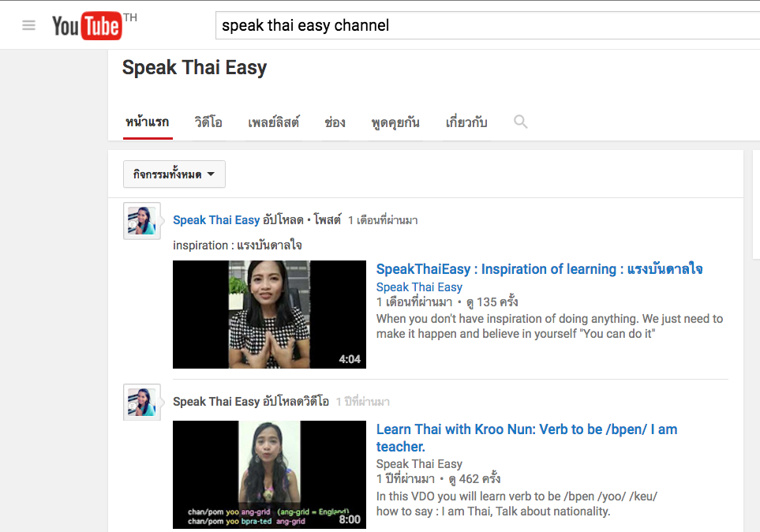Switch to the วิดีโอ tab

tap(208, 122)
